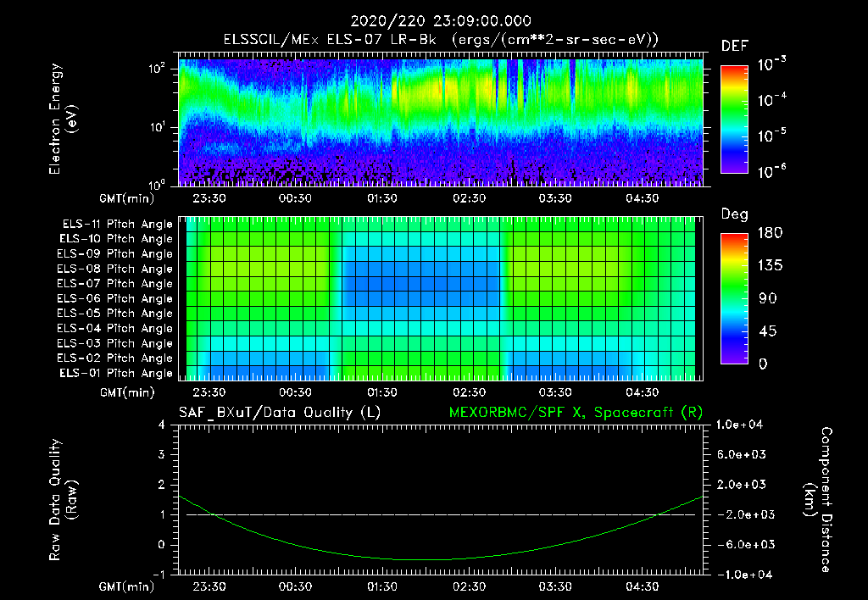Click the 4 tick on data quality axis
Image resolution: width=868 pixels, height=600 pixels.
pos(162,425)
